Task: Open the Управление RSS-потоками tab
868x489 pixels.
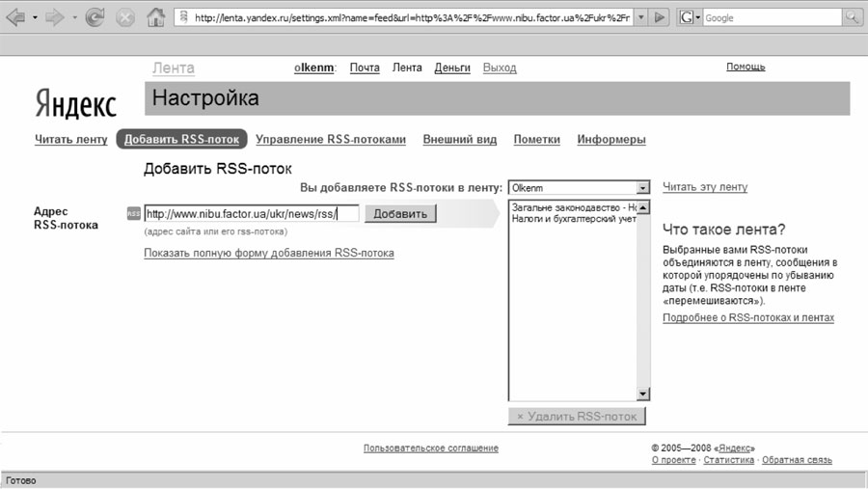Action: [330, 139]
